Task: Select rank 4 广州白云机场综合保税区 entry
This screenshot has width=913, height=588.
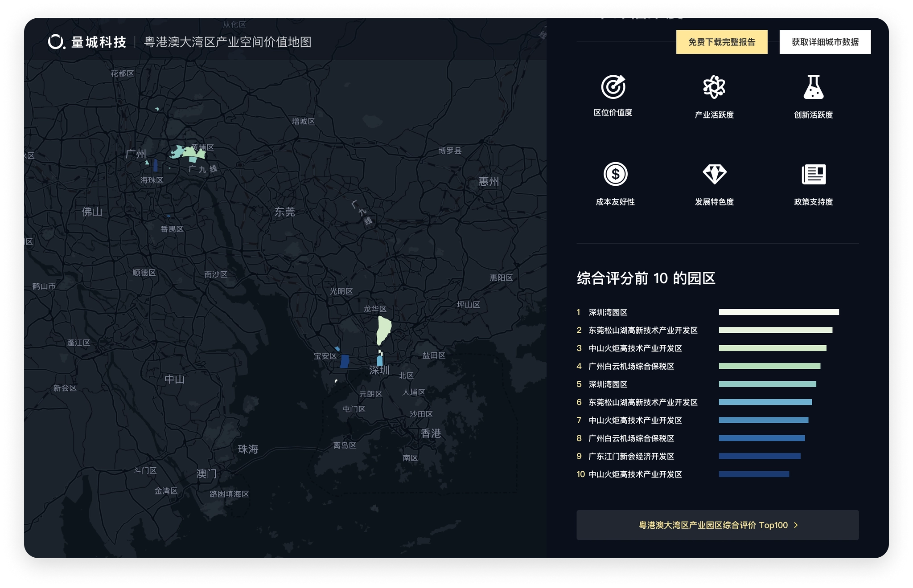Action: pos(631,366)
